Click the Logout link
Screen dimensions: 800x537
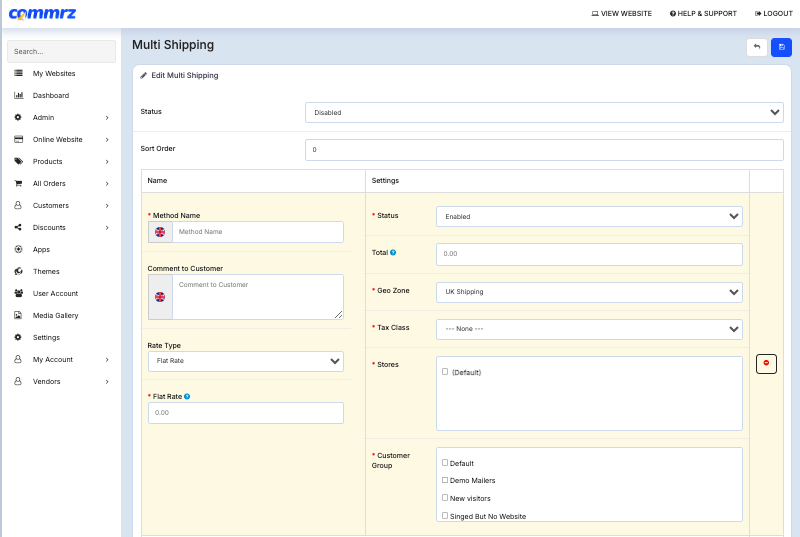click(x=773, y=14)
